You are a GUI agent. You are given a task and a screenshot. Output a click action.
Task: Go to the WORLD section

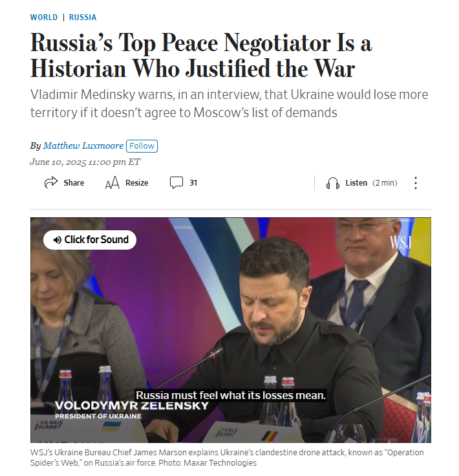[x=44, y=17]
